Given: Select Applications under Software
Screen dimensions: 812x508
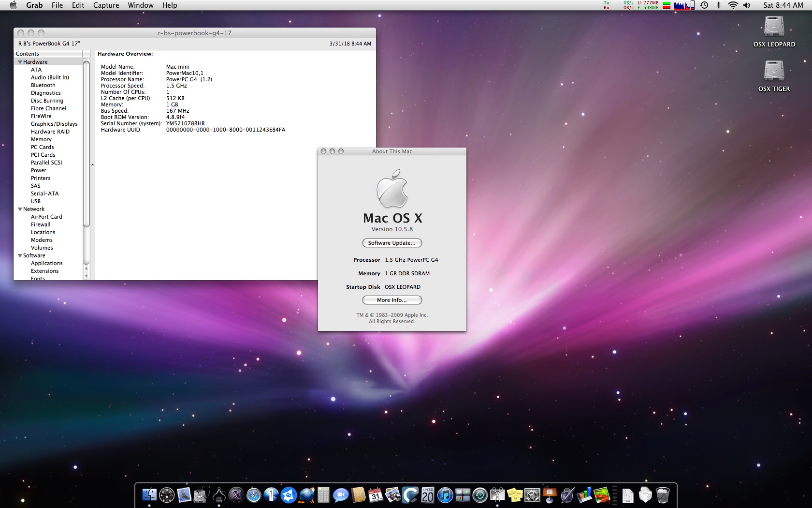Looking at the screenshot, I should [x=47, y=263].
